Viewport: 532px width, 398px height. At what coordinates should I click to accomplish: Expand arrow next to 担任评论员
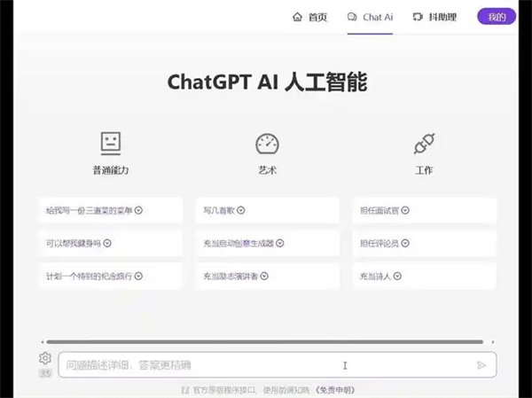coord(405,243)
